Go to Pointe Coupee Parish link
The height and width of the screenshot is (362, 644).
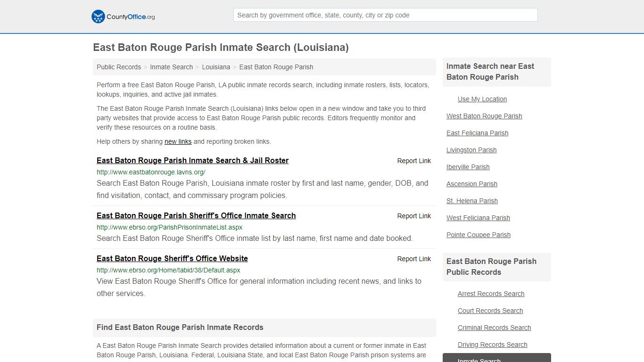pyautogui.click(x=479, y=235)
